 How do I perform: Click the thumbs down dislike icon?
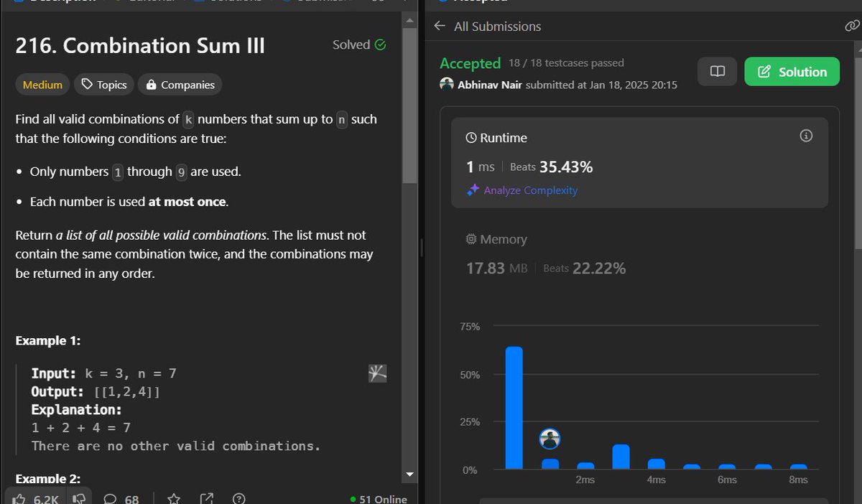coord(80,498)
